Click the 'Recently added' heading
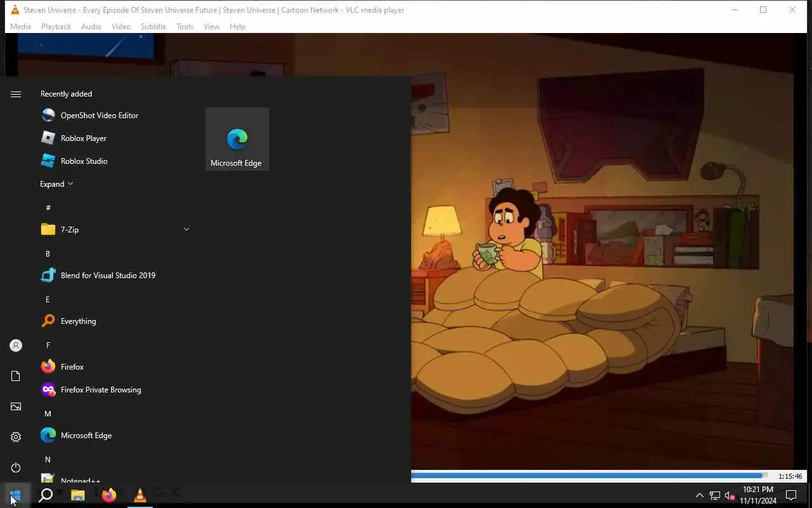 tap(66, 94)
